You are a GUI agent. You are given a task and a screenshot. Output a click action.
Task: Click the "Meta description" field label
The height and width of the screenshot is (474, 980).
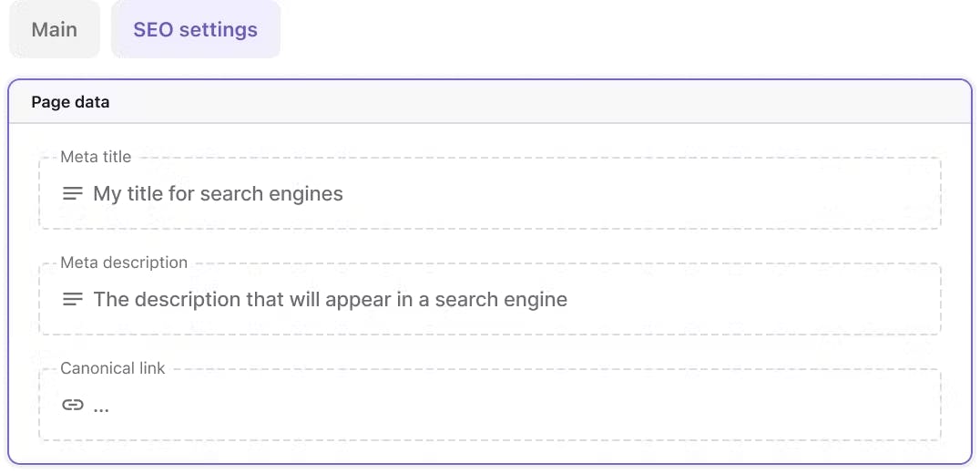(x=124, y=263)
